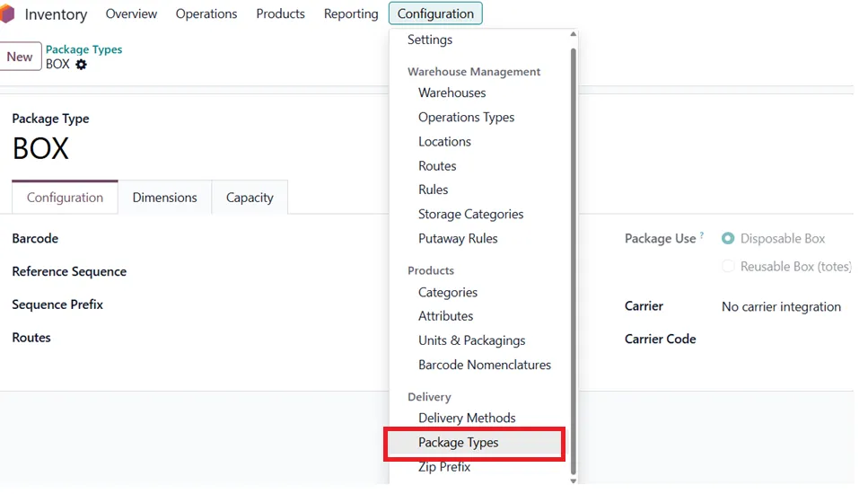Select the Configuration form tab
Screen dimensions: 868x494
(x=65, y=198)
